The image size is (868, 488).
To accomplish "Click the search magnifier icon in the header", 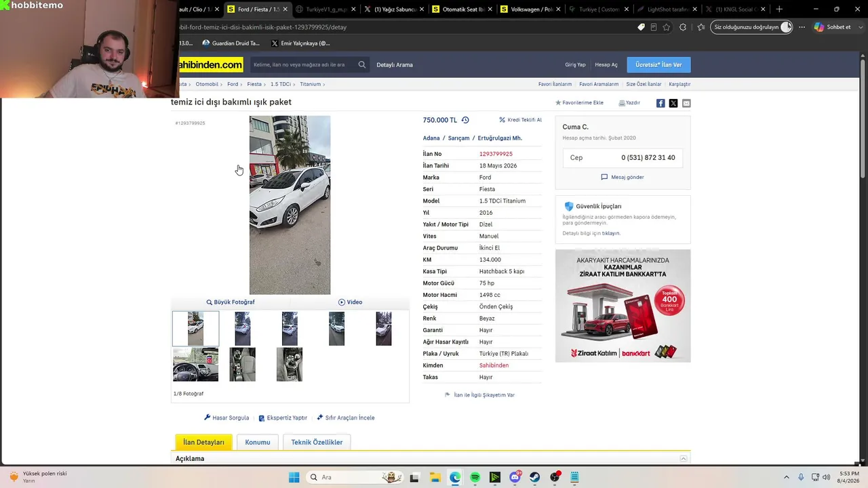I will pyautogui.click(x=362, y=65).
